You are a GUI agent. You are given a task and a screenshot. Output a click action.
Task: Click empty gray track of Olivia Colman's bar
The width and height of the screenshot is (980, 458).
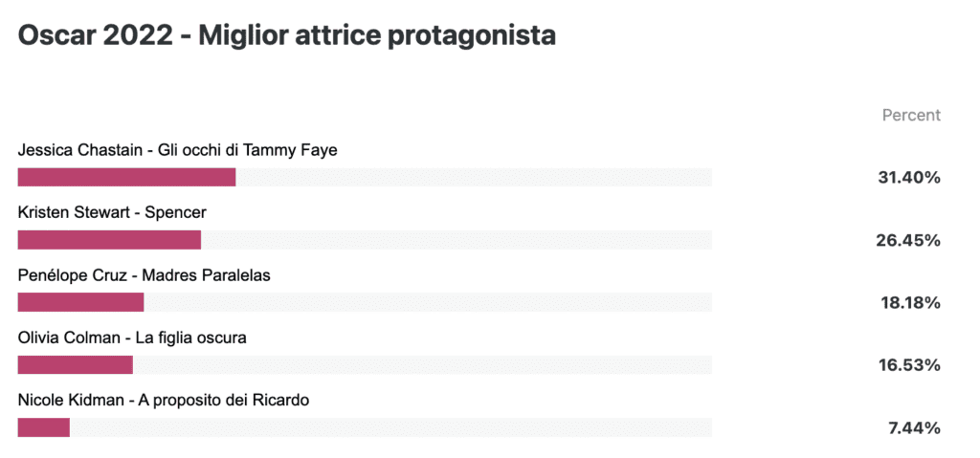coord(422,365)
